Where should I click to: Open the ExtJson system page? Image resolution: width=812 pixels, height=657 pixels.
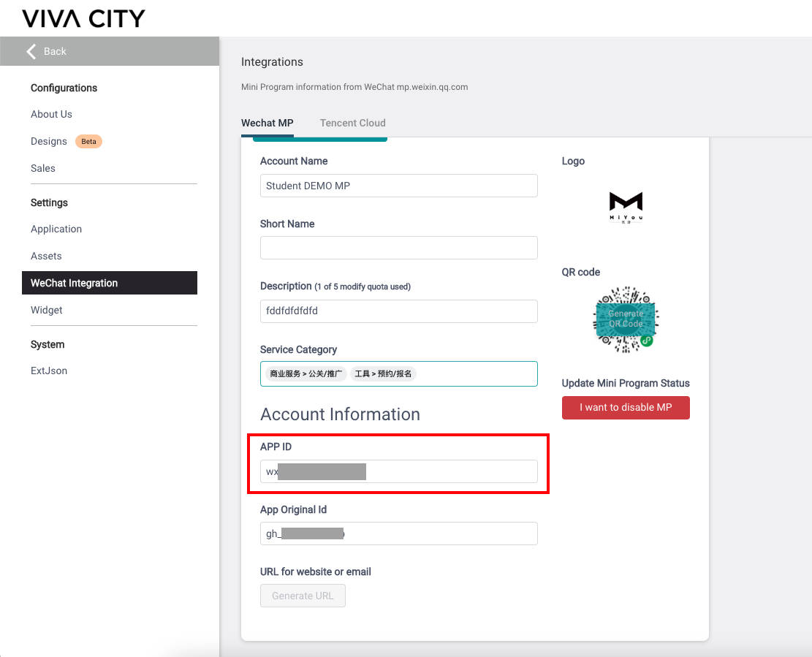[49, 371]
